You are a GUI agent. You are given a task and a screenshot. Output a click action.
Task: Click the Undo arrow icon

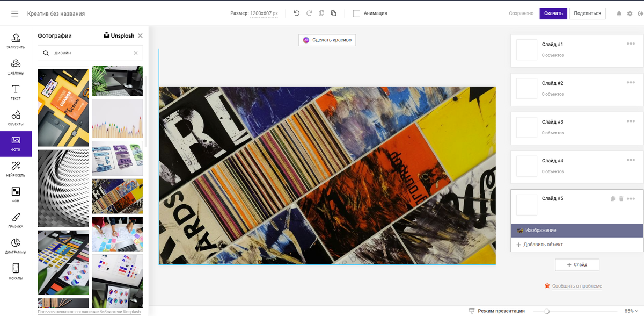click(297, 13)
